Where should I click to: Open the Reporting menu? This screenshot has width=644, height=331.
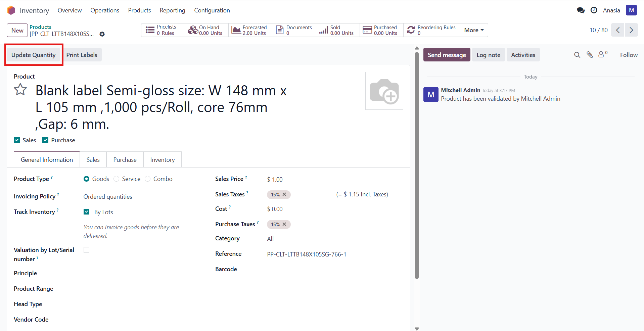[x=172, y=10]
